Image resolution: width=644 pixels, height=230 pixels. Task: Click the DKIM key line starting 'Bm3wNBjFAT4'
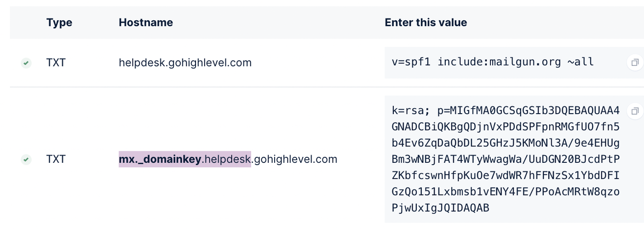point(505,159)
